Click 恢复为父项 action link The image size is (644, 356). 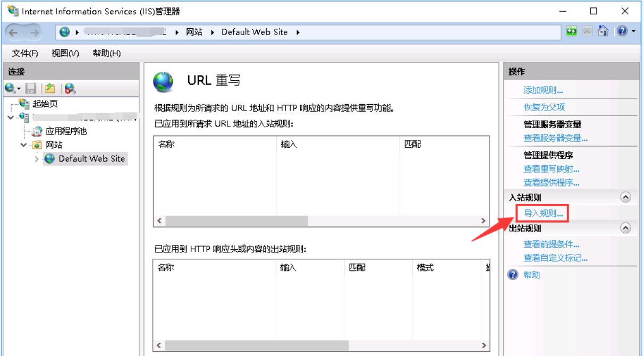tap(544, 107)
